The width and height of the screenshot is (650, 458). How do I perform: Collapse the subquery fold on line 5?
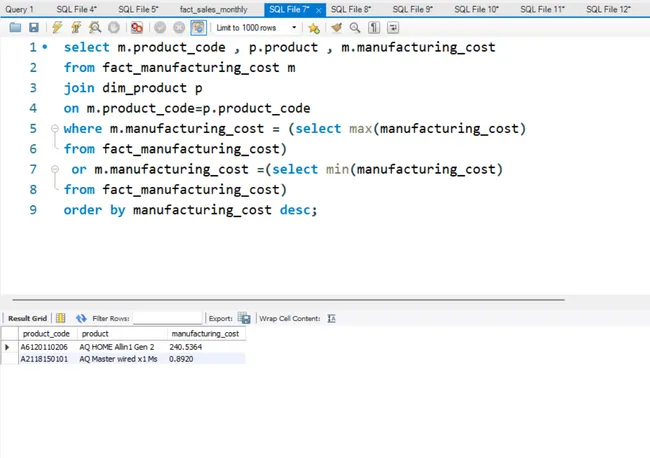pyautogui.click(x=55, y=128)
